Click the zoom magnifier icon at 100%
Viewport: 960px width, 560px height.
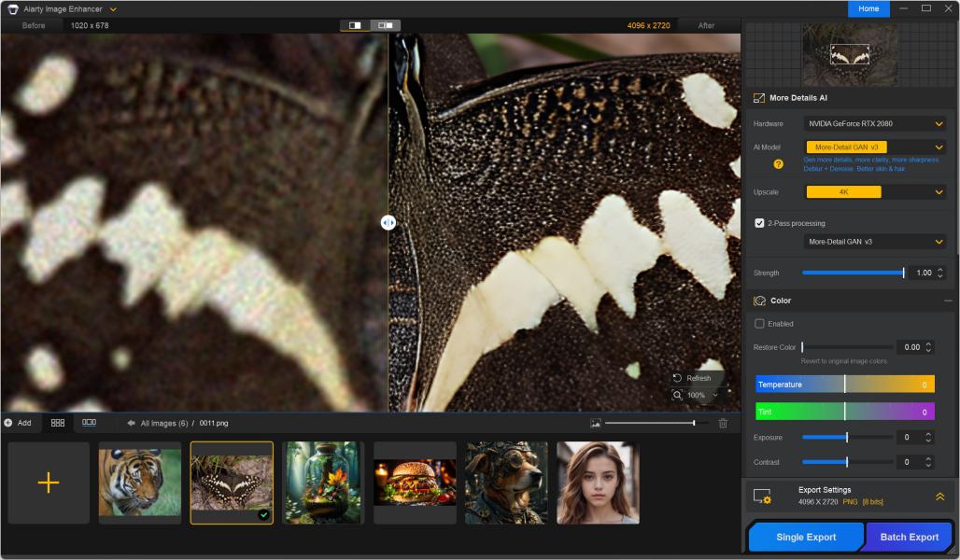click(x=677, y=395)
